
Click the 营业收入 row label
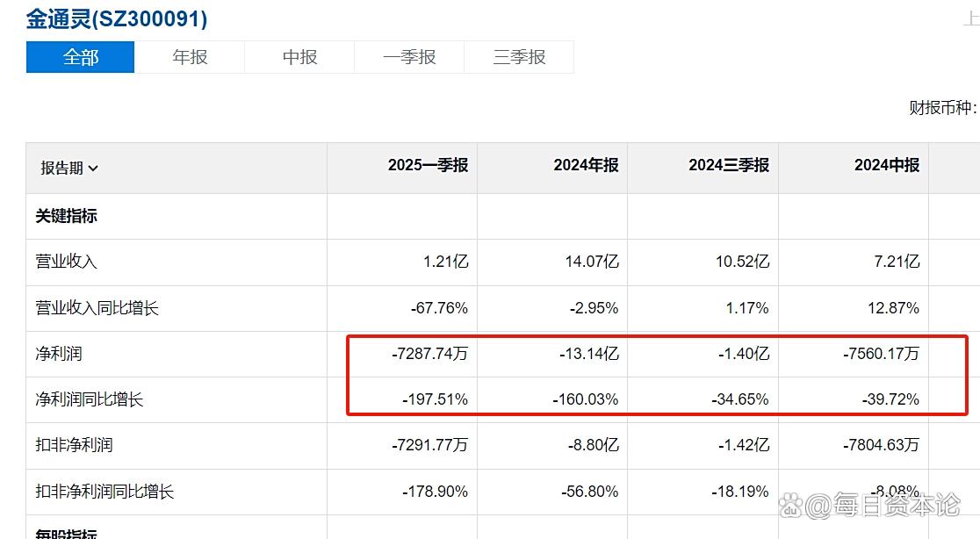66,262
